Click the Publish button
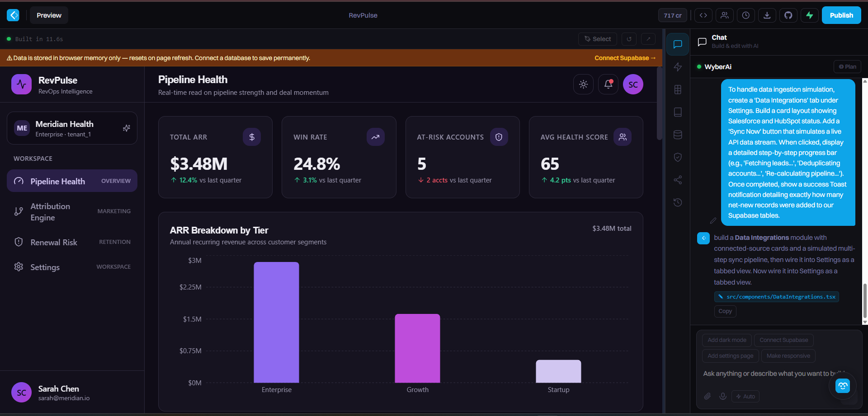Image resolution: width=868 pixels, height=416 pixels. pyautogui.click(x=841, y=15)
